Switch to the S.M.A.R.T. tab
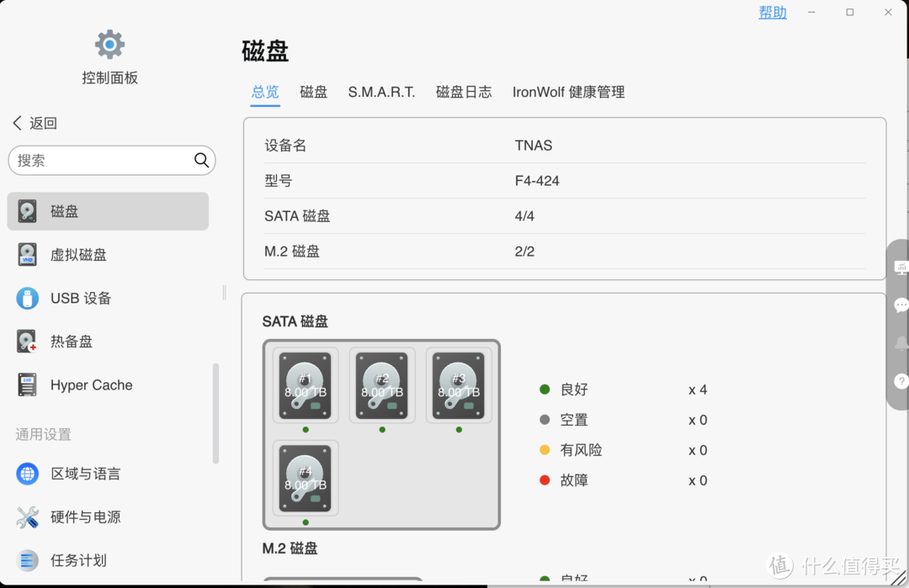Image resolution: width=909 pixels, height=588 pixels. coord(381,93)
